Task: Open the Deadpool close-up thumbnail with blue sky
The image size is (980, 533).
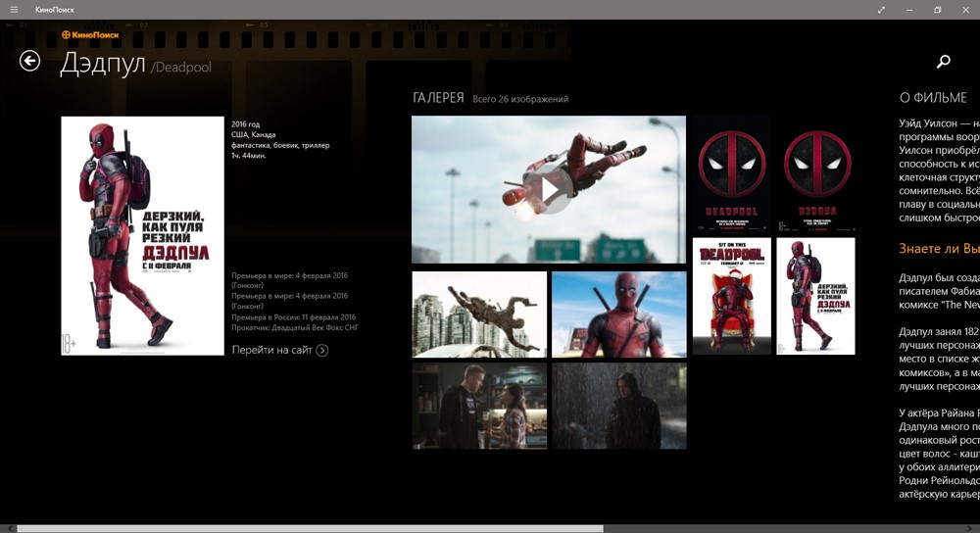Action: click(618, 315)
